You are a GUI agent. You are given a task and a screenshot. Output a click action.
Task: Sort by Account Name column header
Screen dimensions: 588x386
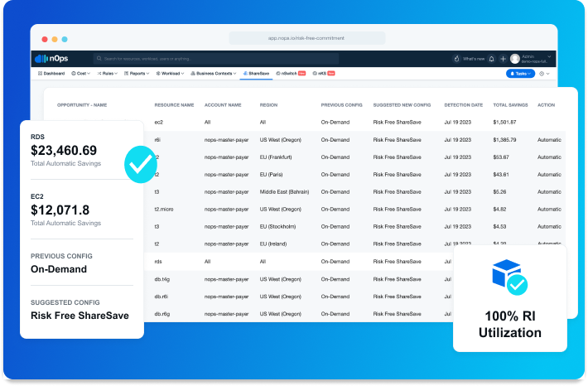pyautogui.click(x=223, y=105)
